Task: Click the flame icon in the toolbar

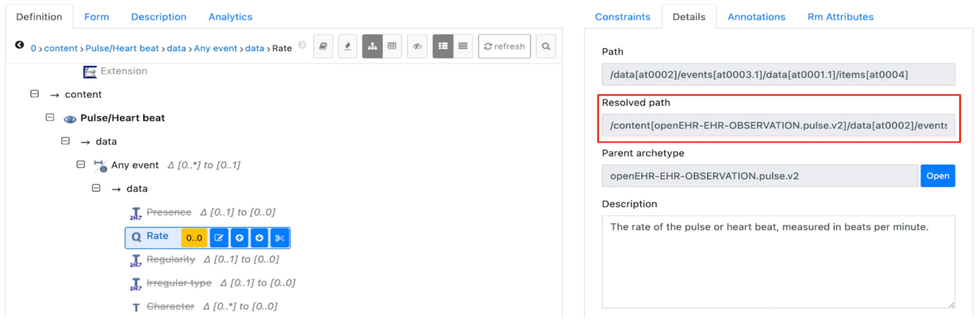Action: 347,46
